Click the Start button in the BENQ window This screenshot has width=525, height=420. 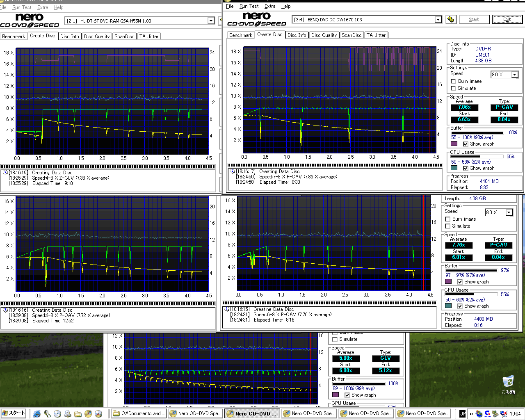(x=474, y=19)
